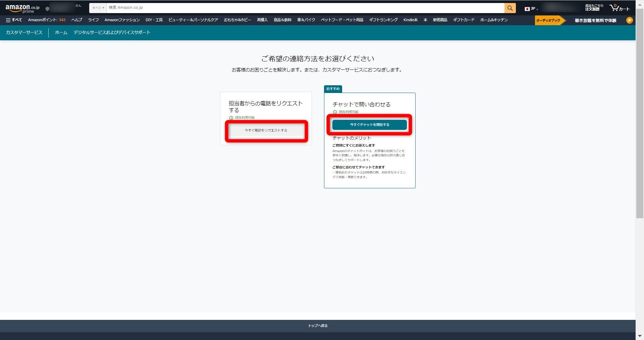Open おもちゃ&ホビー nav item
This screenshot has width=644, height=340.
pos(237,20)
